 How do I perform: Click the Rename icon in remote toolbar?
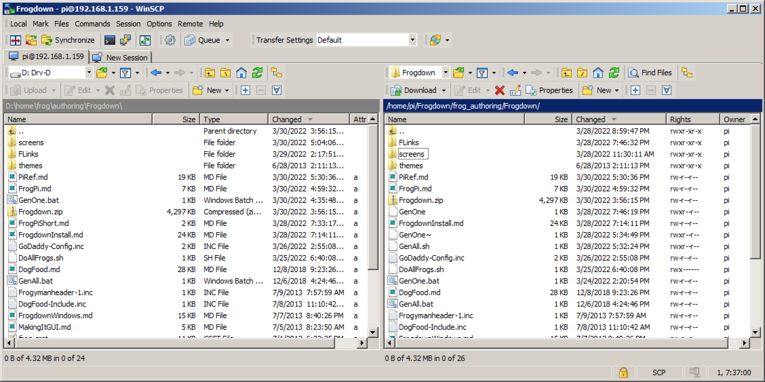pyautogui.click(x=515, y=90)
